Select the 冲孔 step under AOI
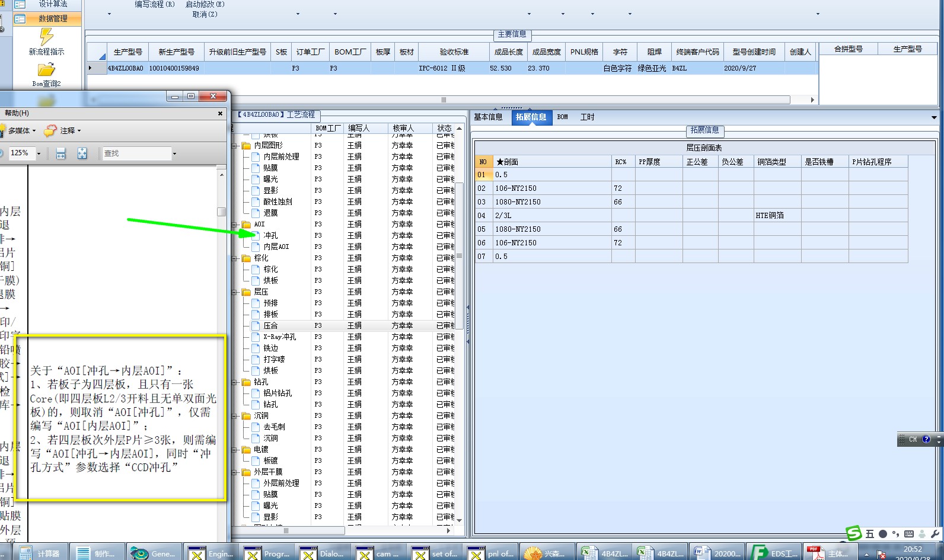Viewport: 944px width, 560px height. [x=270, y=235]
